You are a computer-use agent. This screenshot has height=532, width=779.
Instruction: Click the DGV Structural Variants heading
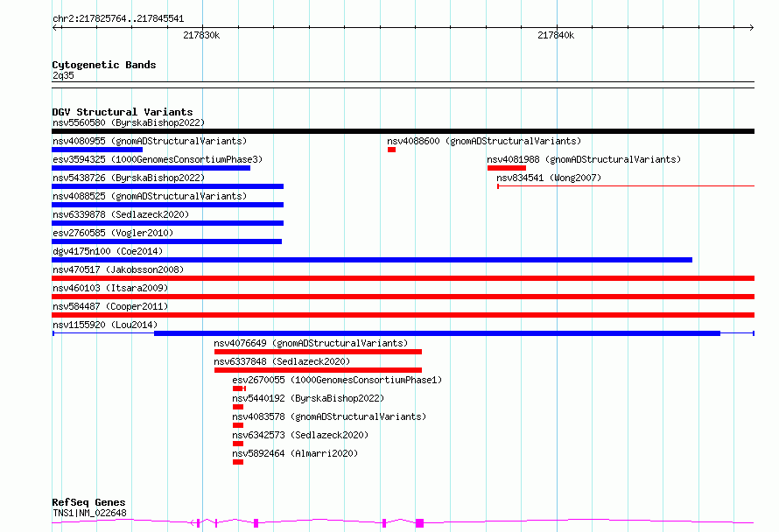(123, 112)
